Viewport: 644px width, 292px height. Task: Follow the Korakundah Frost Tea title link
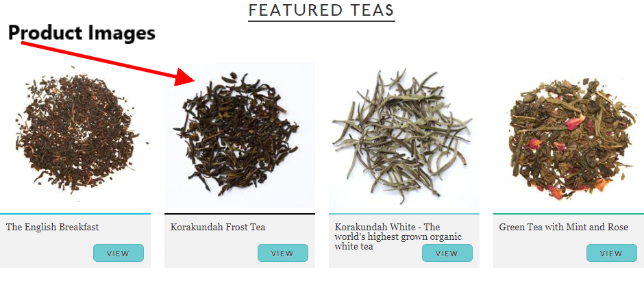(x=218, y=227)
